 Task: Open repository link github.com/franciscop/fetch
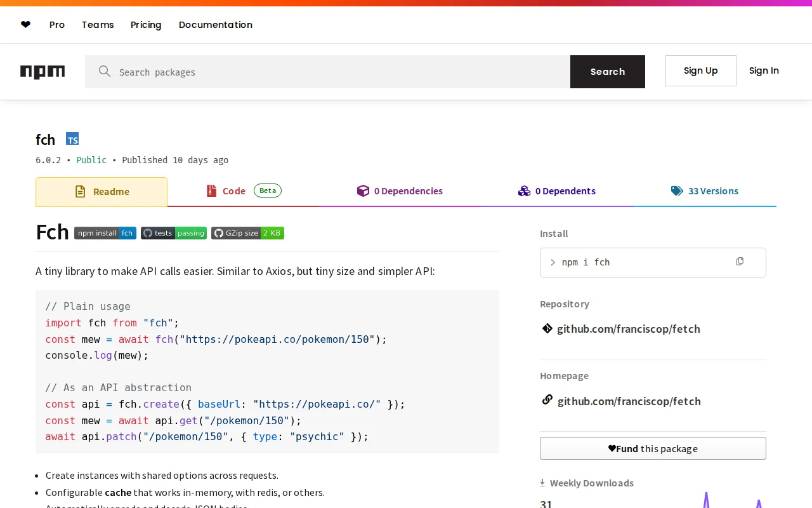629,329
